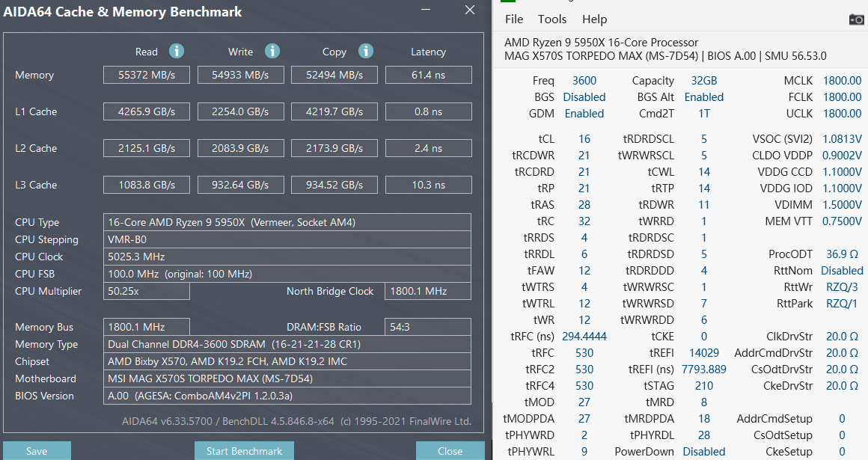Click the BGS Disabled value
The height and width of the screenshot is (460, 868).
(x=584, y=97)
